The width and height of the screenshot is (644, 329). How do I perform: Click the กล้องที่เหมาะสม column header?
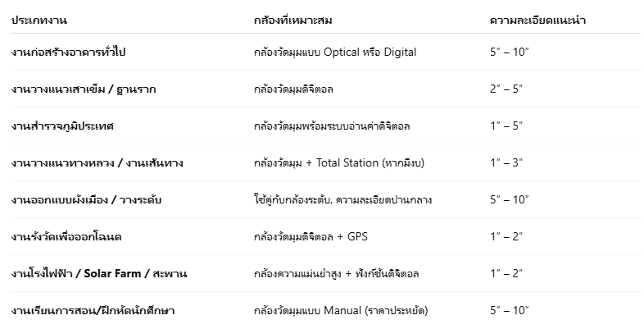(293, 21)
